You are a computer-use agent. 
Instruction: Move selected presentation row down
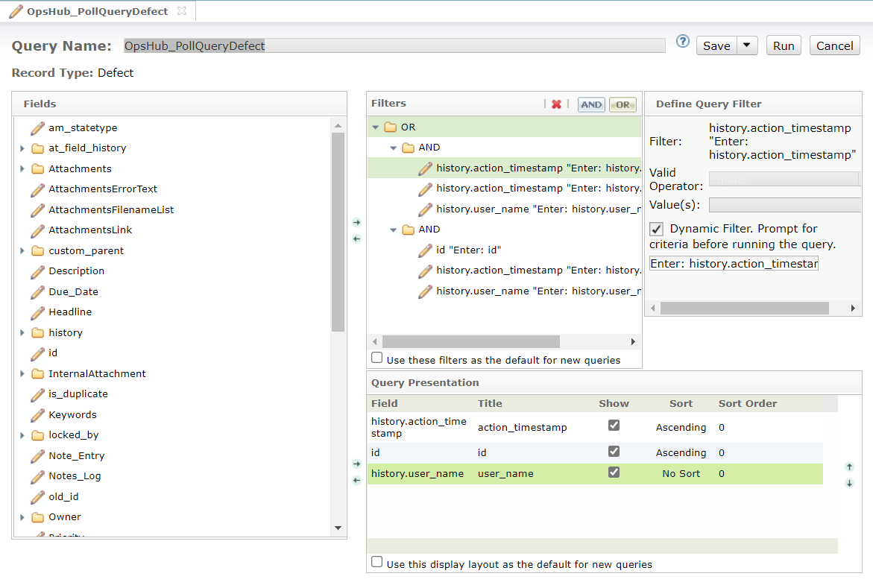(x=849, y=484)
